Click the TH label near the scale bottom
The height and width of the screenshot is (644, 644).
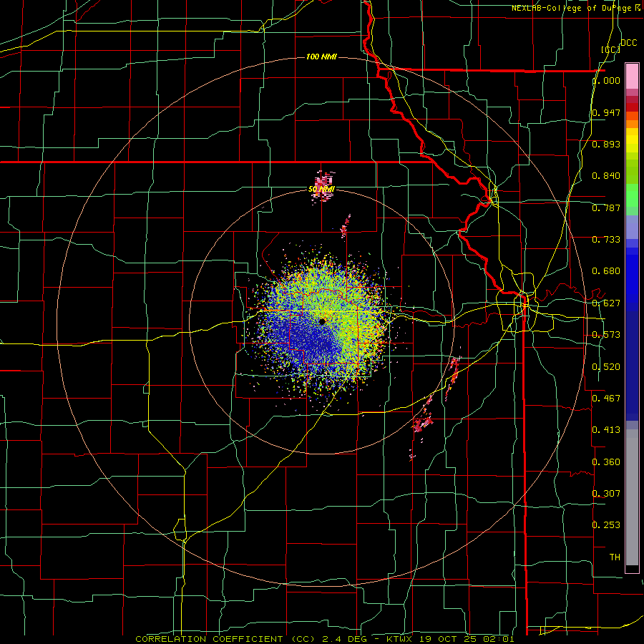pyautogui.click(x=615, y=557)
